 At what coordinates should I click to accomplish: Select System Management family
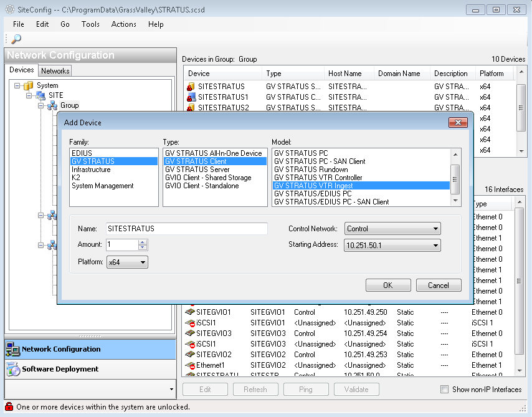point(114,186)
